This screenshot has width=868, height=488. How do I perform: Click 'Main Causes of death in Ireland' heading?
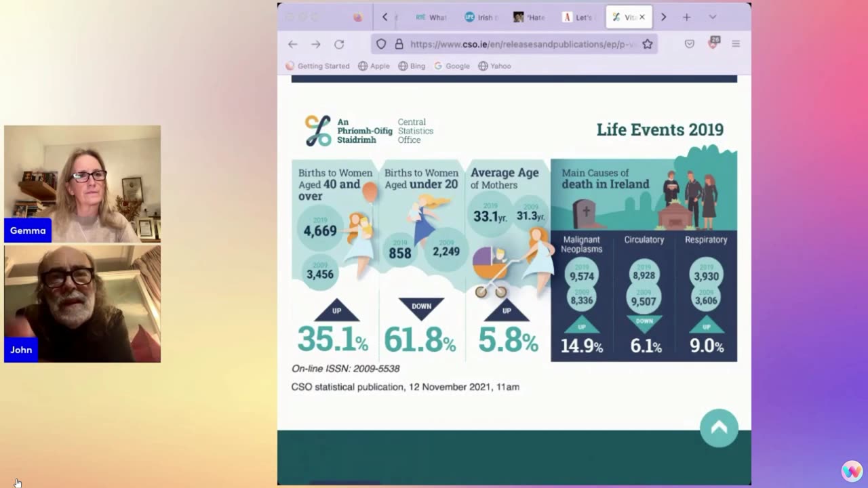(605, 179)
